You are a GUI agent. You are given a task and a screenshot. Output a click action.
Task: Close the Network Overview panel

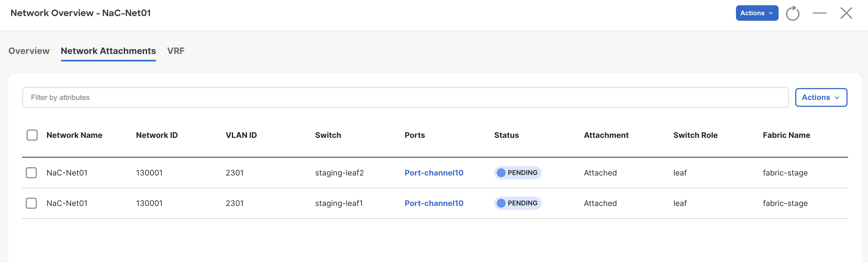(x=846, y=13)
